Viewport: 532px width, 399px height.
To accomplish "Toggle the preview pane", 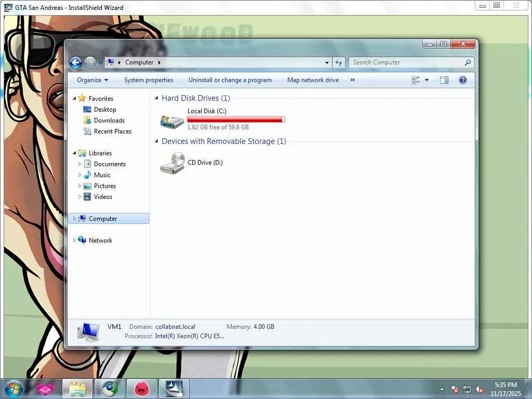I will click(444, 80).
